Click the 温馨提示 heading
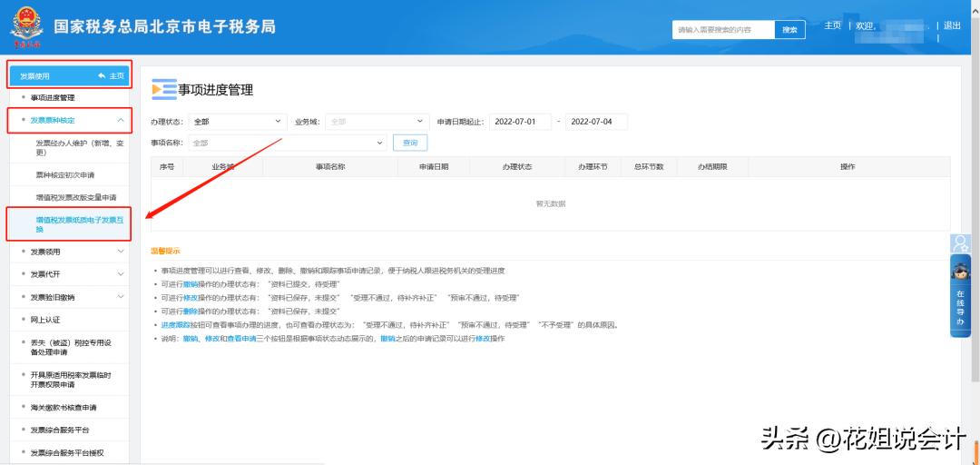This screenshot has height=465, width=980. click(165, 251)
